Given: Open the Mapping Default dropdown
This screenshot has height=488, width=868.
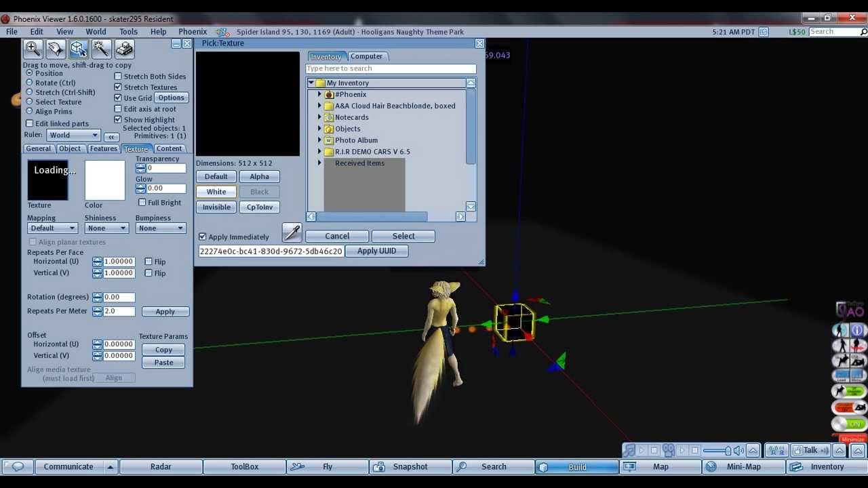Looking at the screenshot, I should [52, 228].
